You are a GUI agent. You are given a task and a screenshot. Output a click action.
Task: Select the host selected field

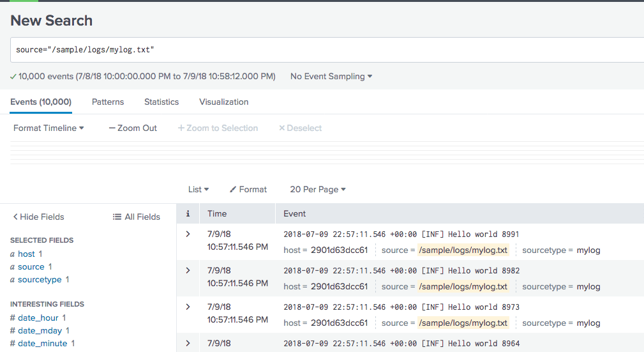(x=26, y=254)
